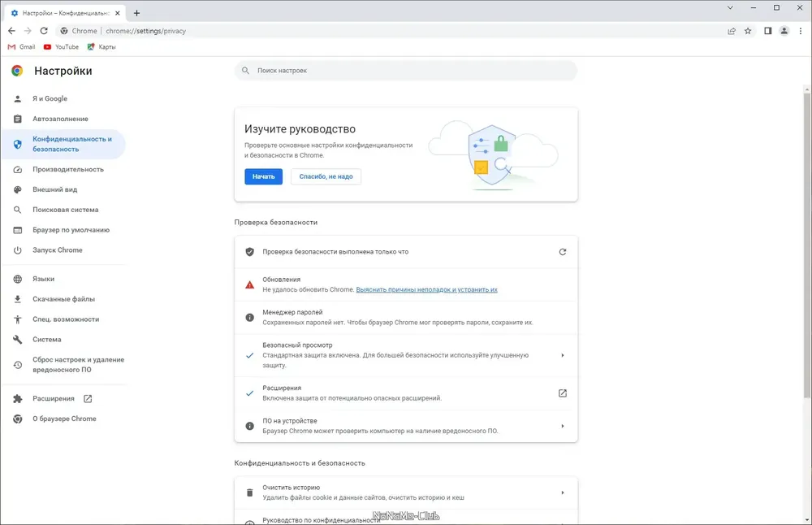Click the trash icon for Очистить историю
Image resolution: width=812 pixels, height=525 pixels.
pos(249,492)
